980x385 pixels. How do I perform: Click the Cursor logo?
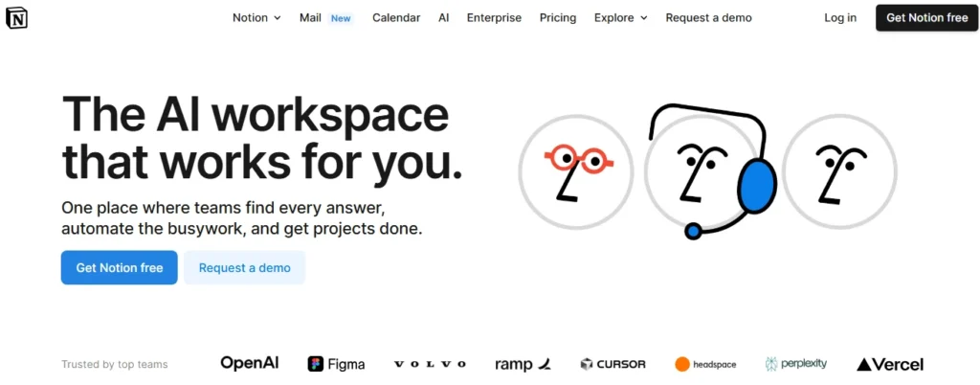(x=612, y=364)
